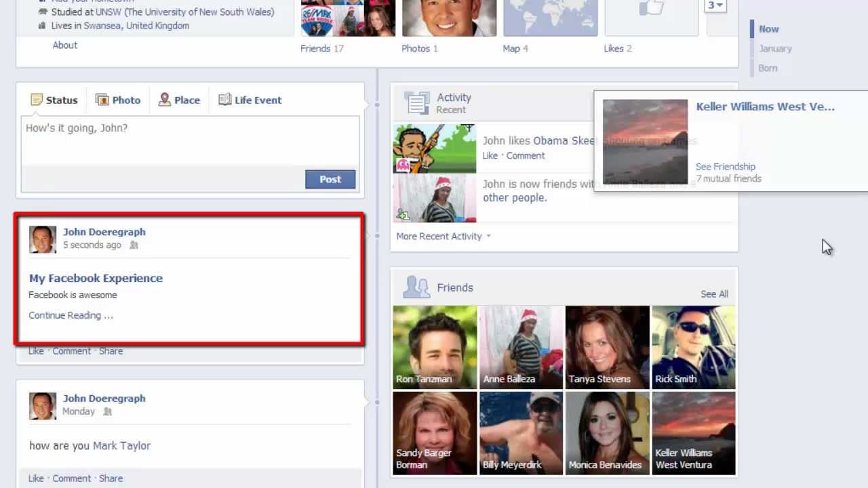Open the Friends collage thumbnail
Image resolution: width=868 pixels, height=488 pixels.
pyautogui.click(x=348, y=18)
